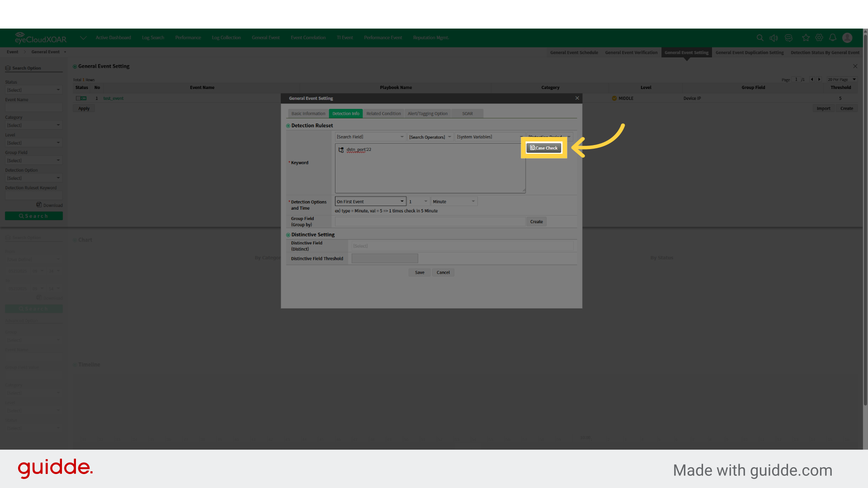Open the user profile avatar icon

click(x=847, y=38)
